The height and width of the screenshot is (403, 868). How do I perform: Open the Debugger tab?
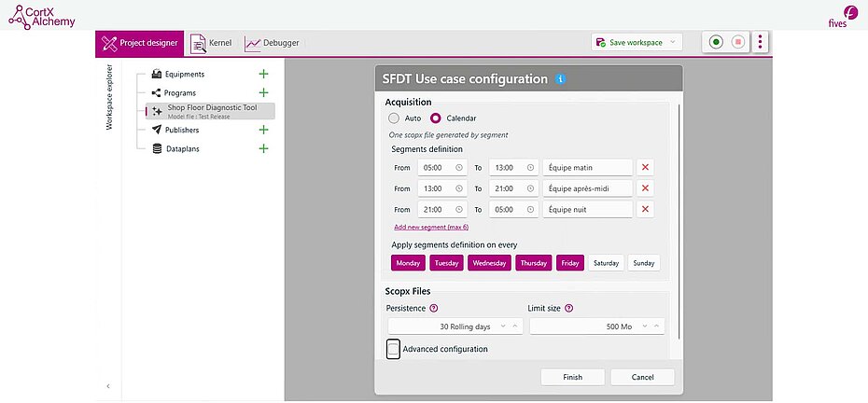pyautogui.click(x=272, y=43)
